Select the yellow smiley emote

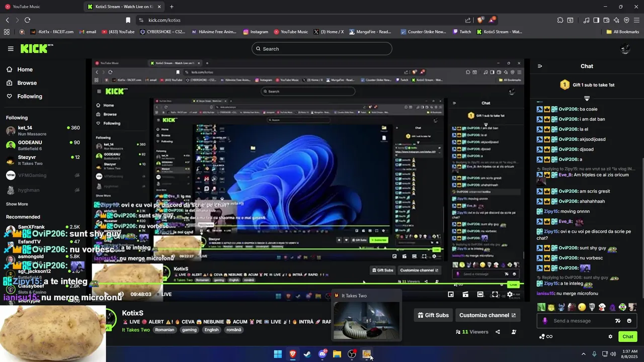pyautogui.click(x=582, y=307)
